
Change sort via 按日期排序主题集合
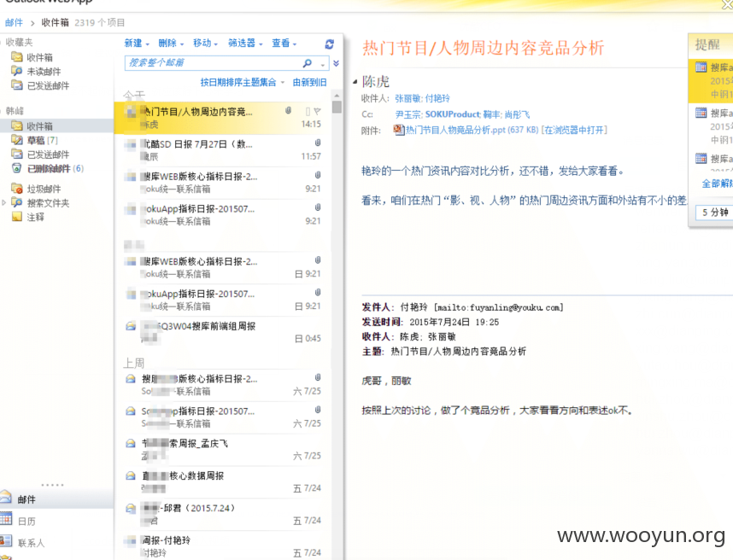[x=242, y=83]
